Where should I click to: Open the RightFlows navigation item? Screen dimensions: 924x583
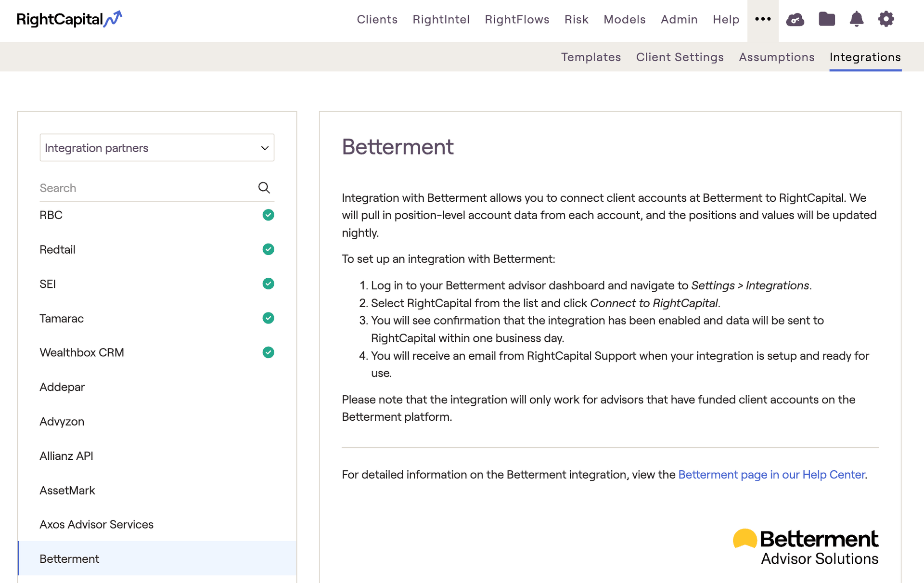[x=517, y=19]
